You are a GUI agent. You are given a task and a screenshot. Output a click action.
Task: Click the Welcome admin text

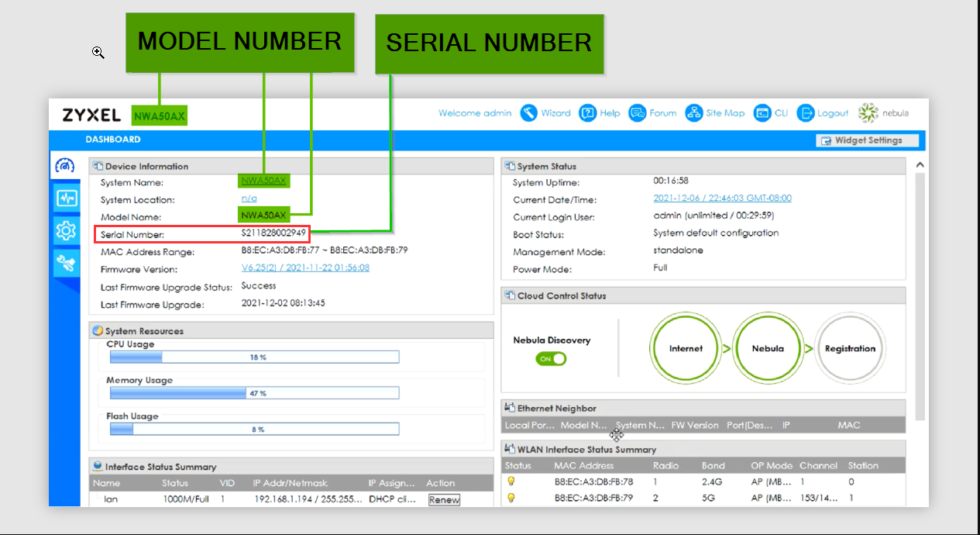pos(475,113)
